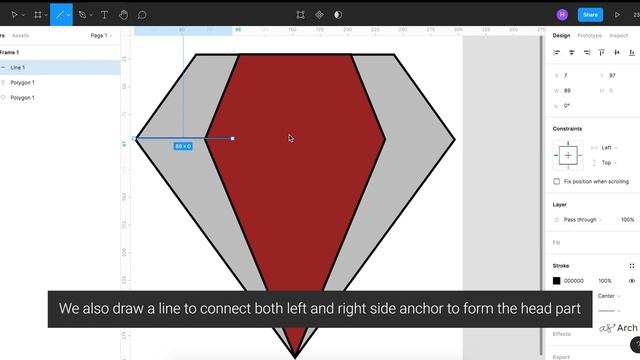Image resolution: width=640 pixels, height=360 pixels.
Task: Select the Comment tool
Action: [x=142, y=15]
